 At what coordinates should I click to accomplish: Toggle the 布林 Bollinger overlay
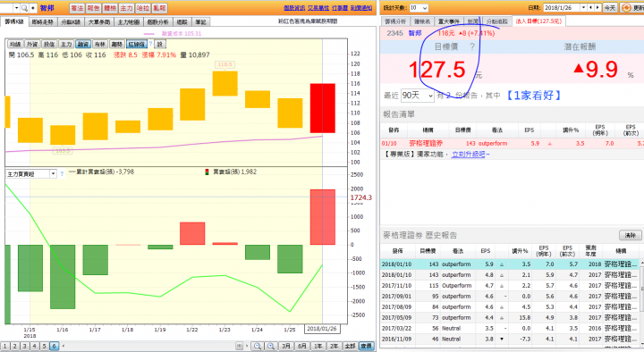[100, 44]
